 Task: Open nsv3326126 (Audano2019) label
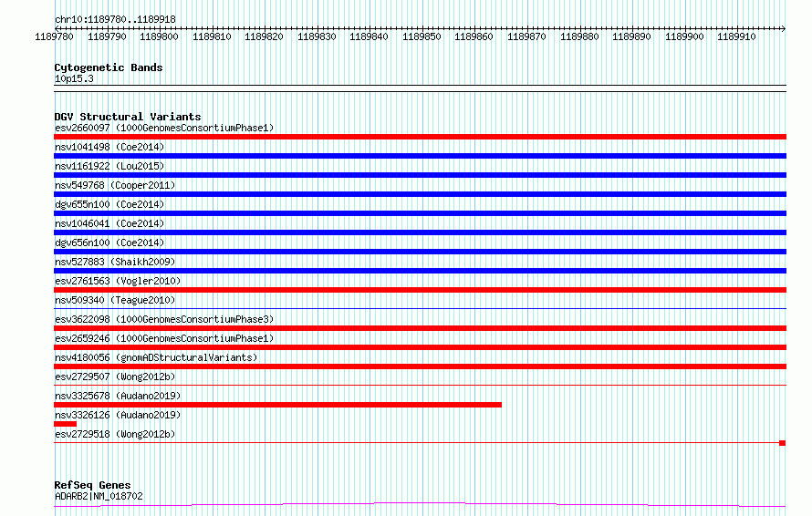(x=118, y=415)
